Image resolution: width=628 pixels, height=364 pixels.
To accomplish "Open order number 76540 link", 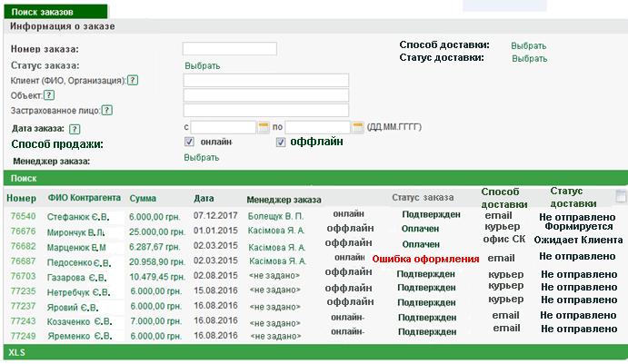I will coord(23,217).
